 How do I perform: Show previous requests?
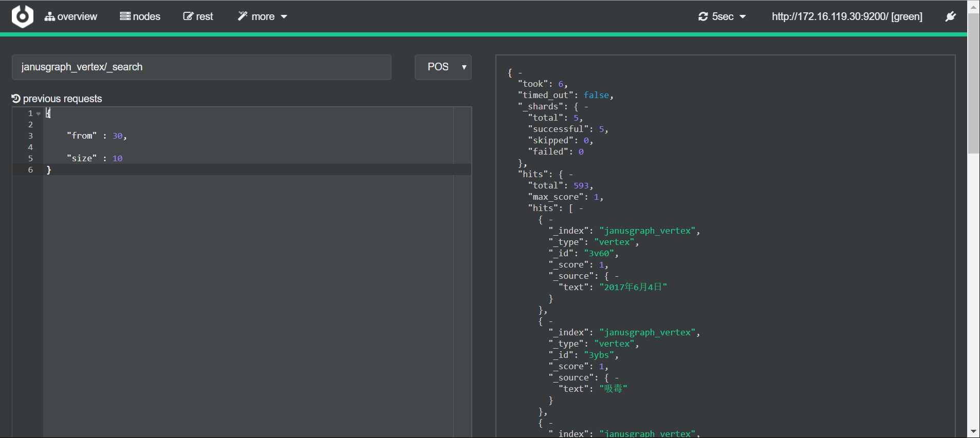pos(57,99)
